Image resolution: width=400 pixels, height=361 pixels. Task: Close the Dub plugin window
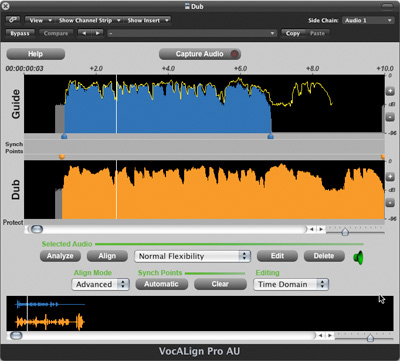point(6,6)
